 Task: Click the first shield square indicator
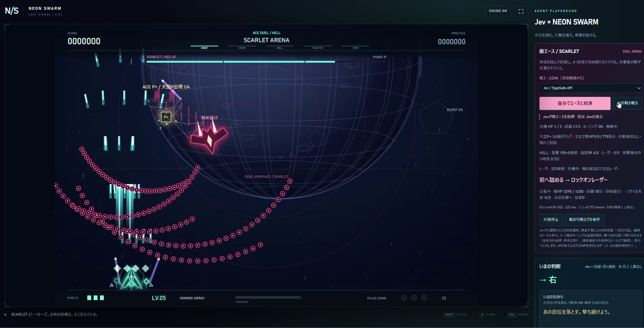click(89, 298)
